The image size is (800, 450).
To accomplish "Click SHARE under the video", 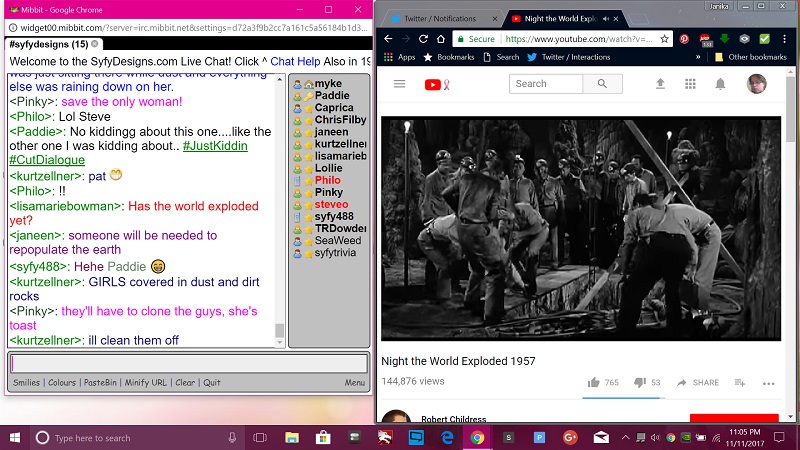I will point(697,383).
